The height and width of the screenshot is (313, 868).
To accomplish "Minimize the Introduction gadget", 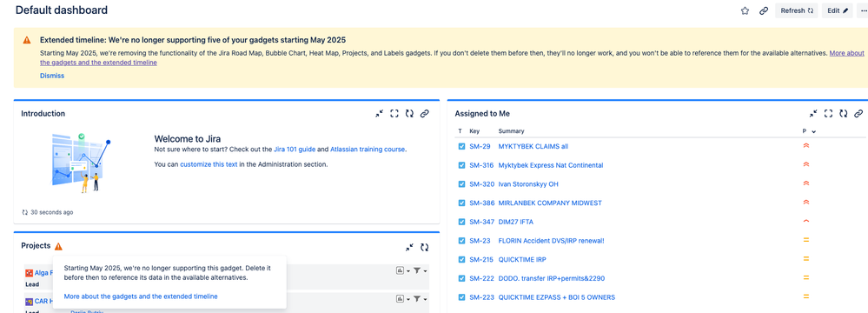I will coord(379,114).
